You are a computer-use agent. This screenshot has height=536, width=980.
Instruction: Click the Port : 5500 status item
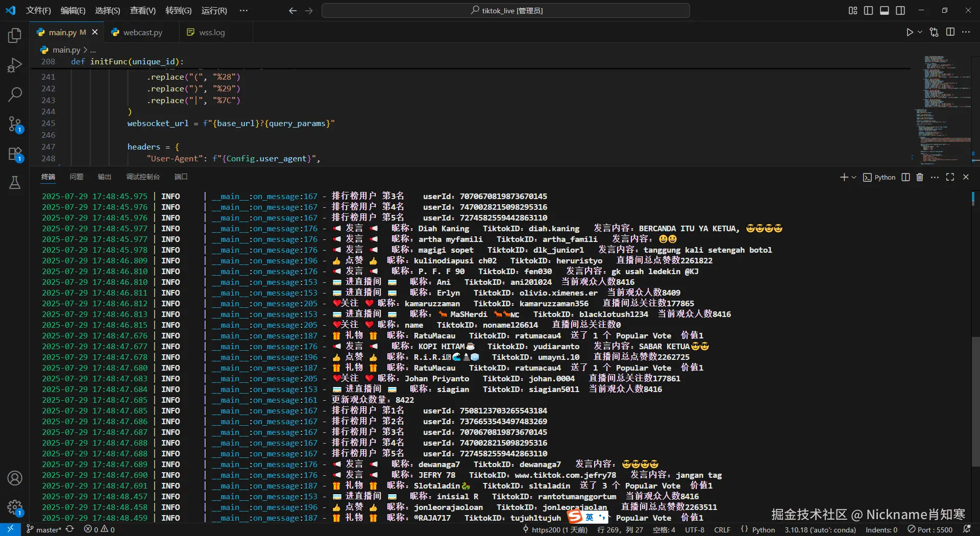930,530
